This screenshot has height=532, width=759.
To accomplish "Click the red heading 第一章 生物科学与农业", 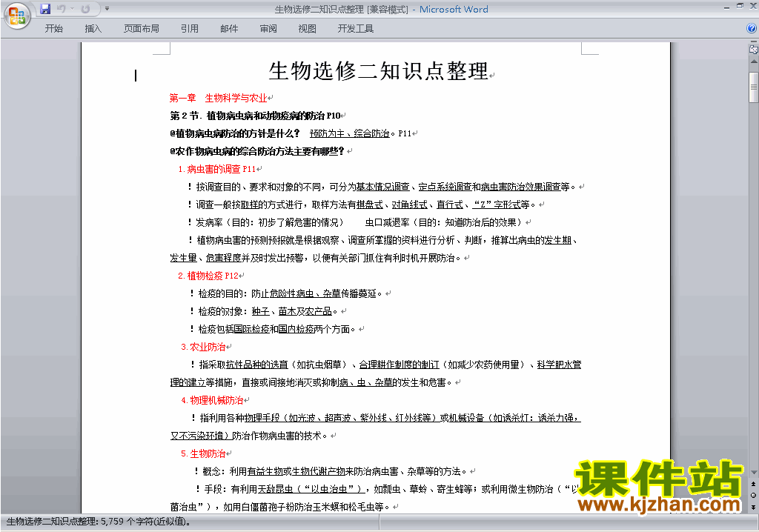I will point(218,99).
